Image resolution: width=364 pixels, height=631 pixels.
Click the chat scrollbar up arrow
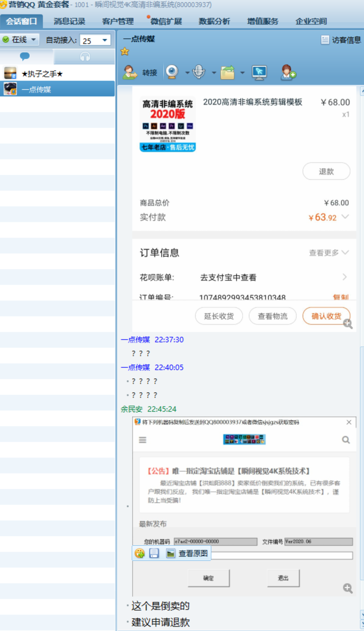pyautogui.click(x=362, y=91)
